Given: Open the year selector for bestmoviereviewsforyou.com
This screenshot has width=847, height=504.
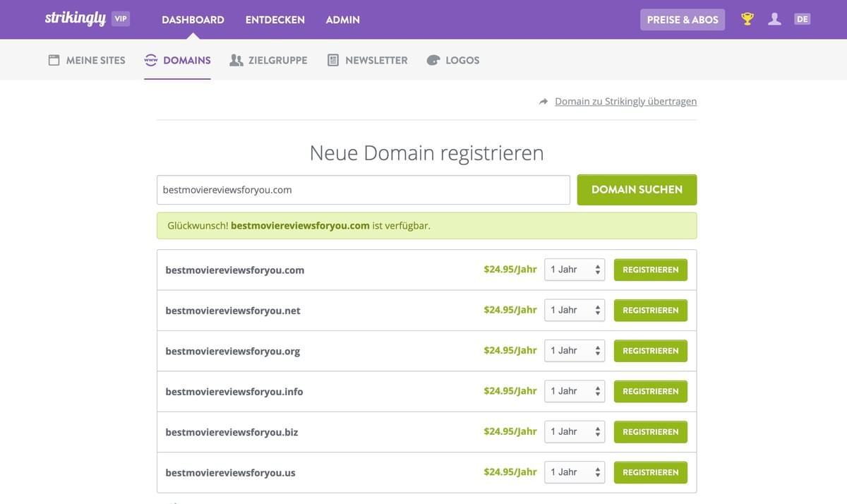Looking at the screenshot, I should click(x=574, y=269).
